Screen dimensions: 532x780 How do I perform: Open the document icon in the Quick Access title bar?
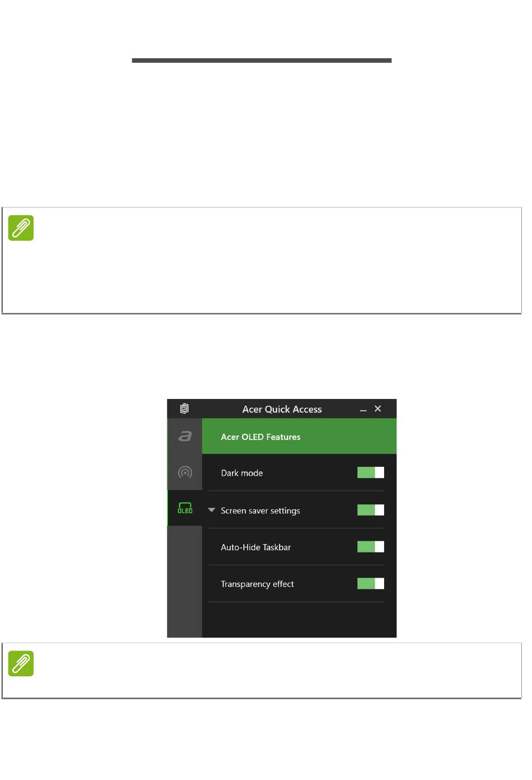(x=184, y=408)
